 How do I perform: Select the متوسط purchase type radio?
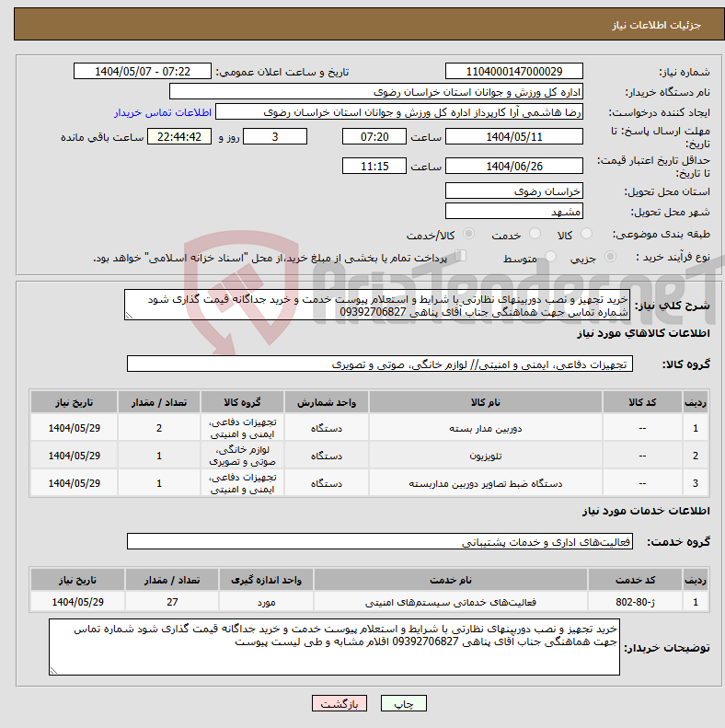[x=550, y=256]
